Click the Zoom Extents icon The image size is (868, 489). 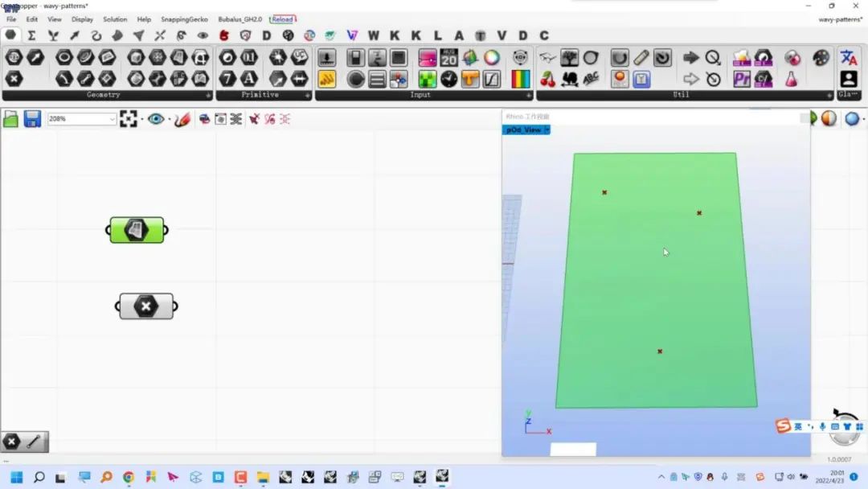pos(129,119)
